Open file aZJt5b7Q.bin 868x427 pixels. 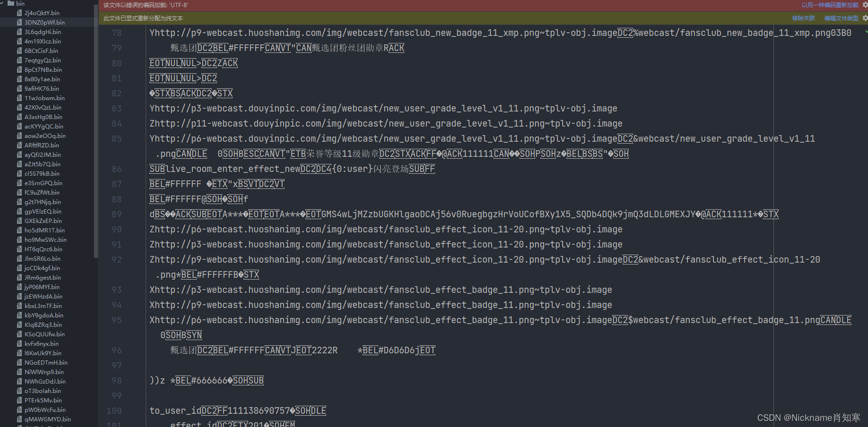click(x=43, y=164)
